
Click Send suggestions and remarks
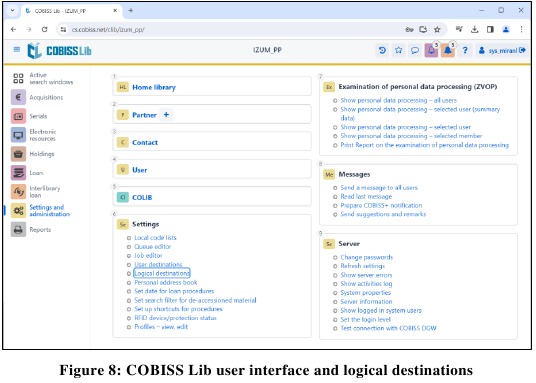[383, 214]
